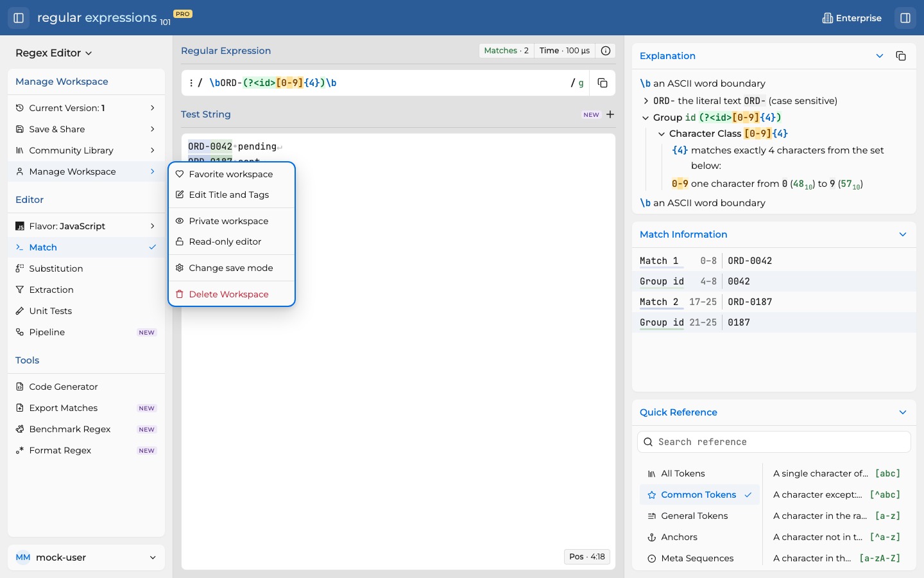Click the Unit Tests icon in the sidebar
Image resolution: width=924 pixels, height=578 pixels.
[20, 311]
